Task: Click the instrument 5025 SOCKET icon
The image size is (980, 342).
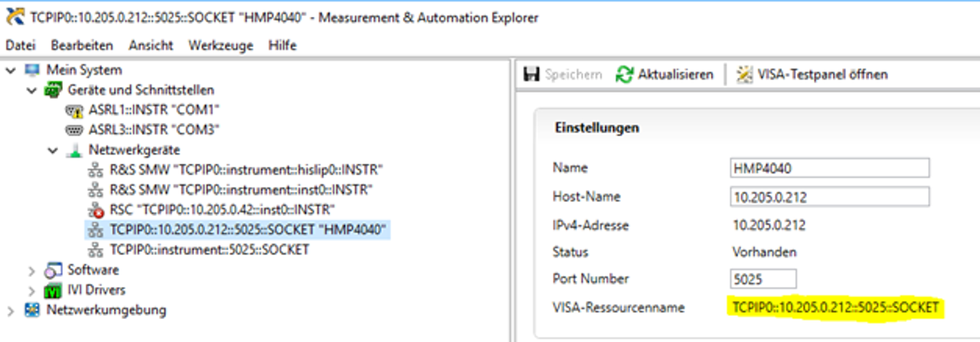Action: tap(96, 249)
